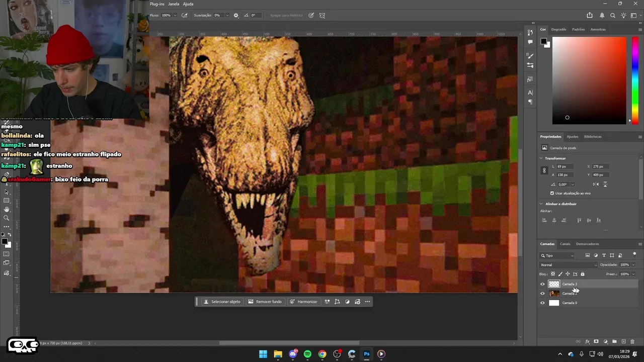Click the foreground color swatch in toolbar
644x362 pixels.
pos(5,242)
